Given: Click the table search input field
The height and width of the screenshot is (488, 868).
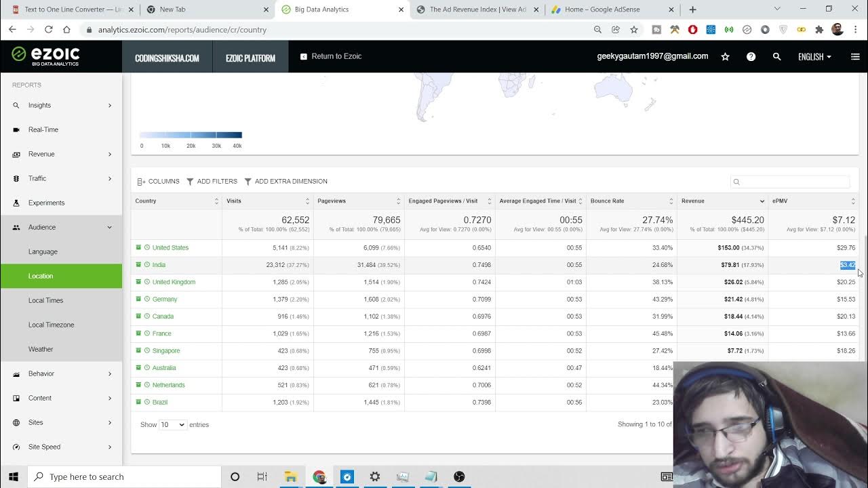Looking at the screenshot, I should (x=791, y=182).
